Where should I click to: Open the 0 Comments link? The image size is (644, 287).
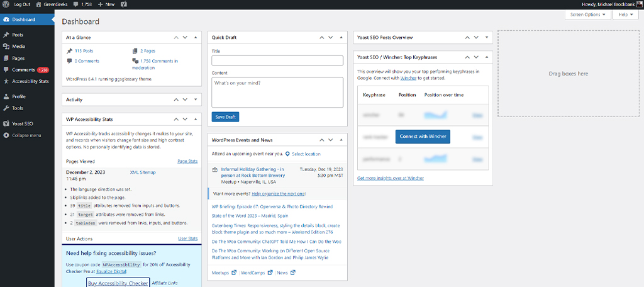click(x=87, y=61)
